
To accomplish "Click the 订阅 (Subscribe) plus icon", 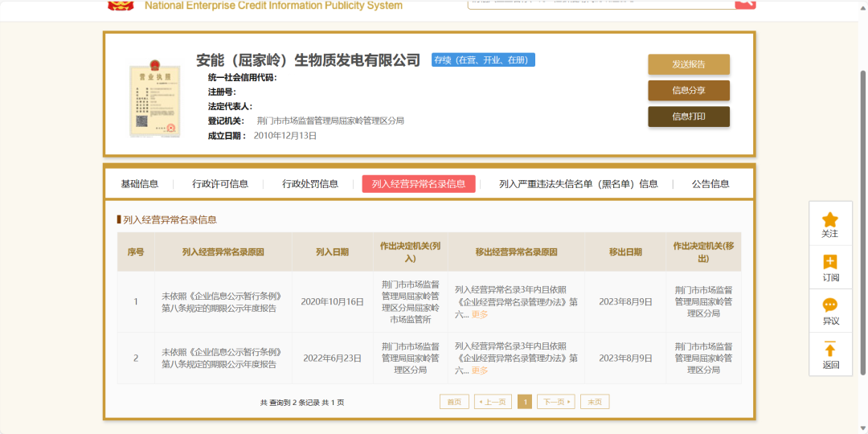I will point(830,262).
